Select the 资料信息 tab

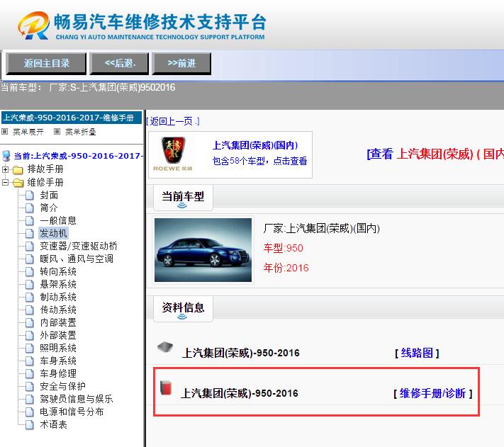(x=183, y=309)
